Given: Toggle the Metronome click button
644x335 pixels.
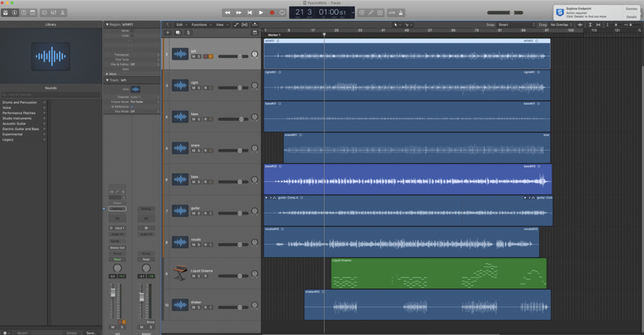Looking at the screenshot, I should (x=401, y=13).
